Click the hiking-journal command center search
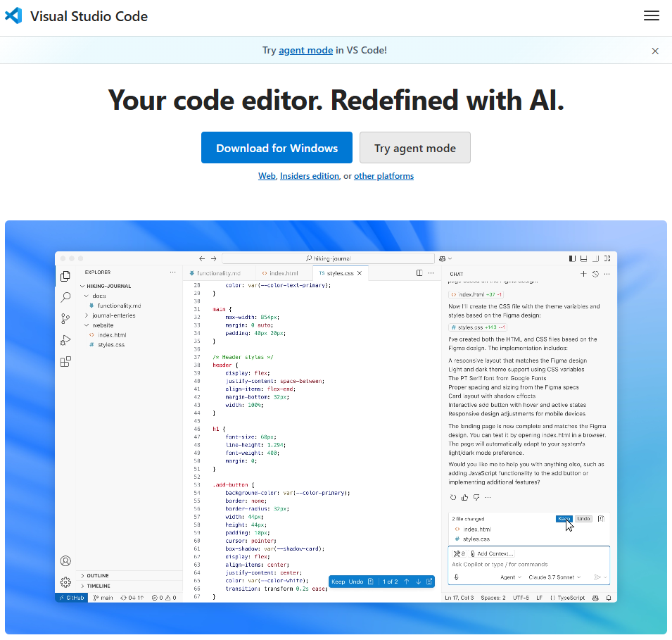 pyautogui.click(x=329, y=258)
